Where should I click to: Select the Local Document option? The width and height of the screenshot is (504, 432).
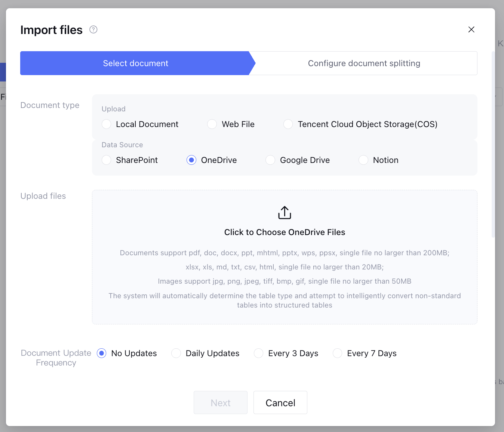[107, 124]
